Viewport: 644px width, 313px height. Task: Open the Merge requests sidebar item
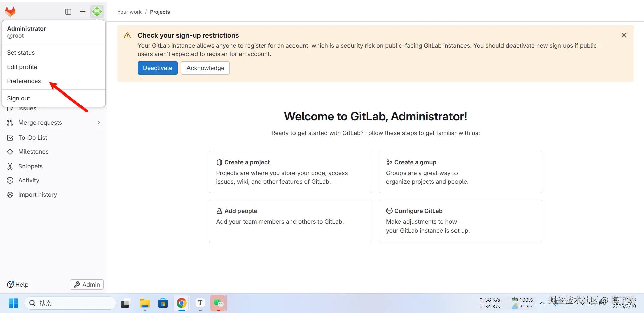[x=54, y=123]
